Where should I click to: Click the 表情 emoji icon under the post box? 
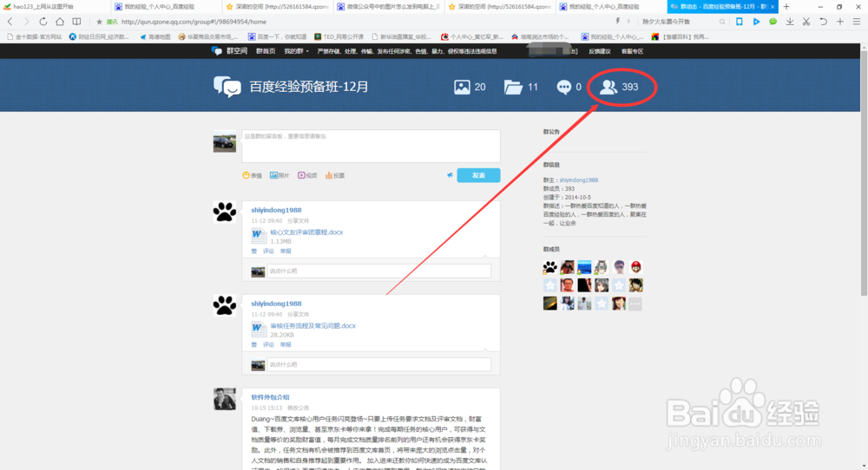click(x=246, y=175)
